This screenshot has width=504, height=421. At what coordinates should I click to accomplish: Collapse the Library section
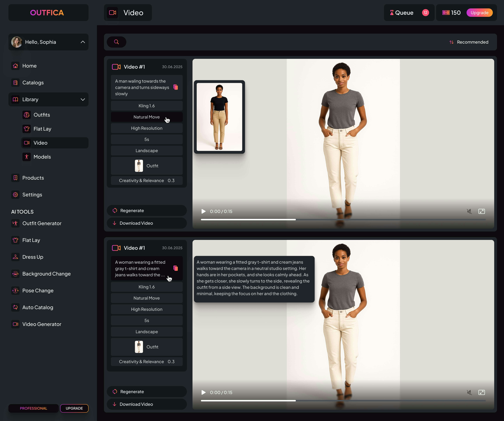coord(83,99)
